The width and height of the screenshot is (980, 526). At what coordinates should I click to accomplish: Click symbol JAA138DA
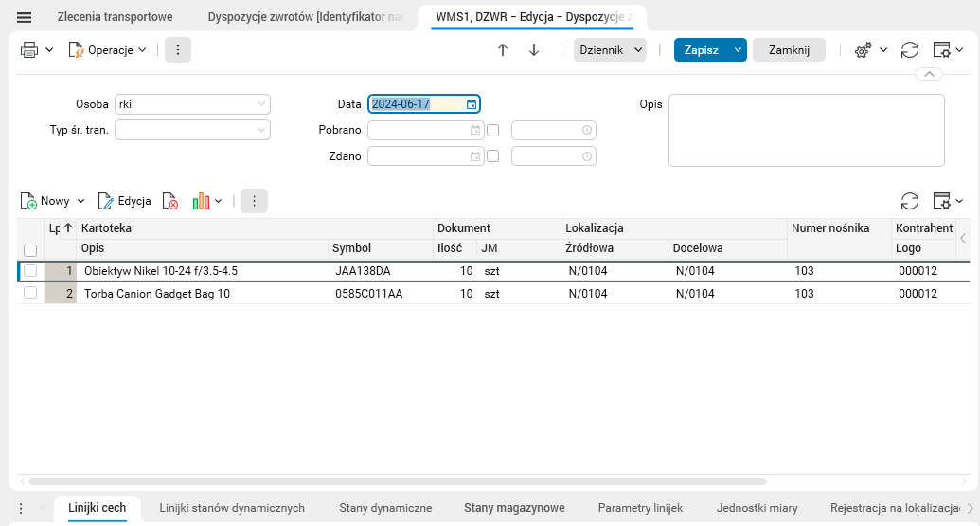click(x=363, y=271)
